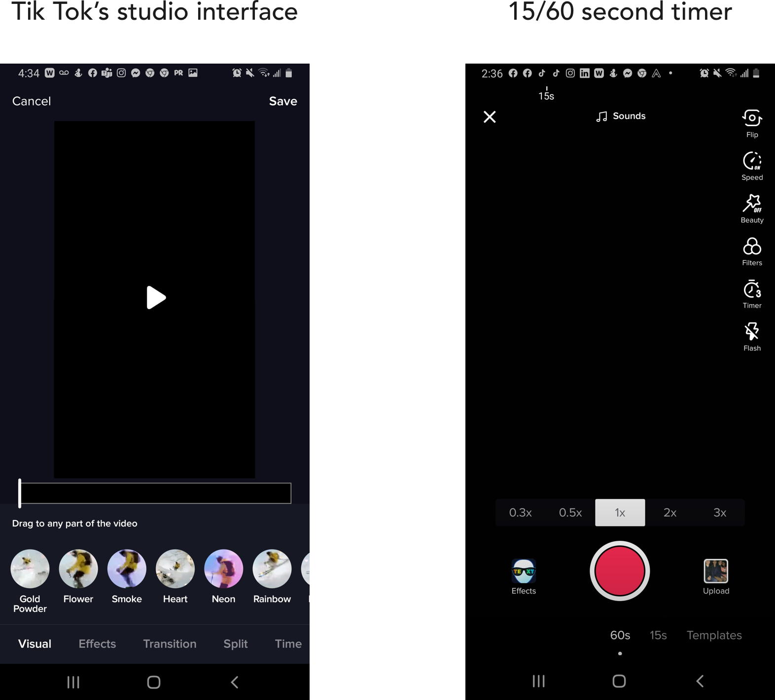
Task: Open Upload gallery thumbnail
Action: [716, 571]
